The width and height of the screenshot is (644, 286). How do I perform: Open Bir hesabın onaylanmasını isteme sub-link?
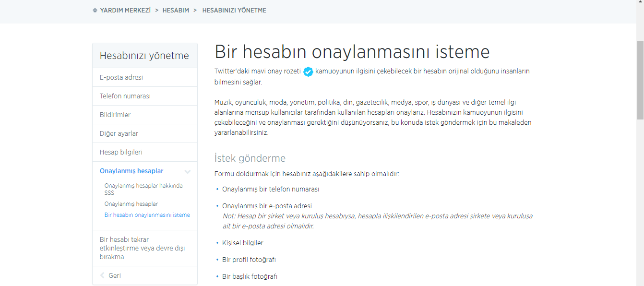(x=147, y=215)
